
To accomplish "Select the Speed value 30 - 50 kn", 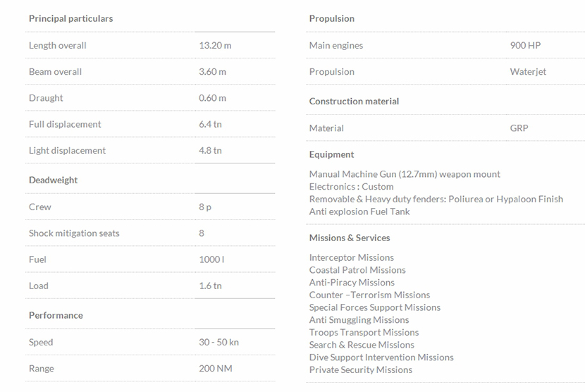I will pos(218,342).
